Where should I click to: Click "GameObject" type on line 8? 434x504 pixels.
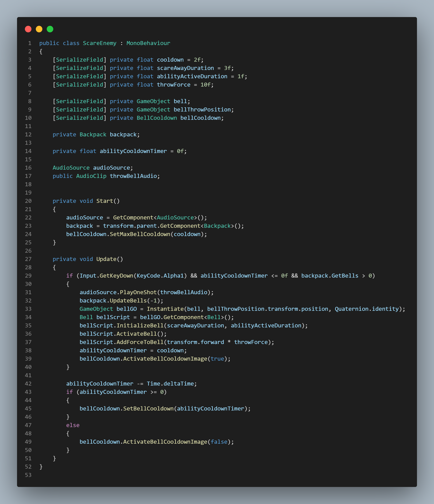coord(153,101)
